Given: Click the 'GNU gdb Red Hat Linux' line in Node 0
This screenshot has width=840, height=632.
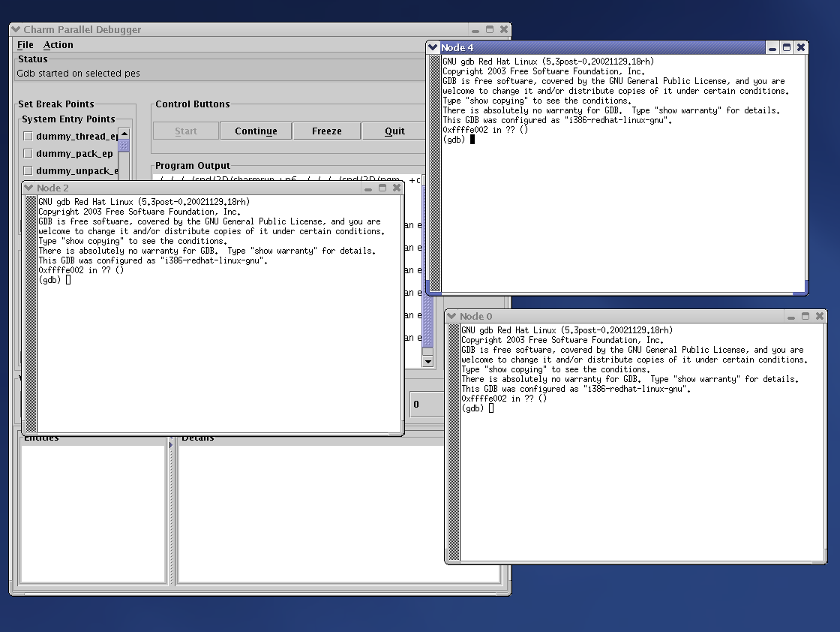Looking at the screenshot, I should (567, 330).
